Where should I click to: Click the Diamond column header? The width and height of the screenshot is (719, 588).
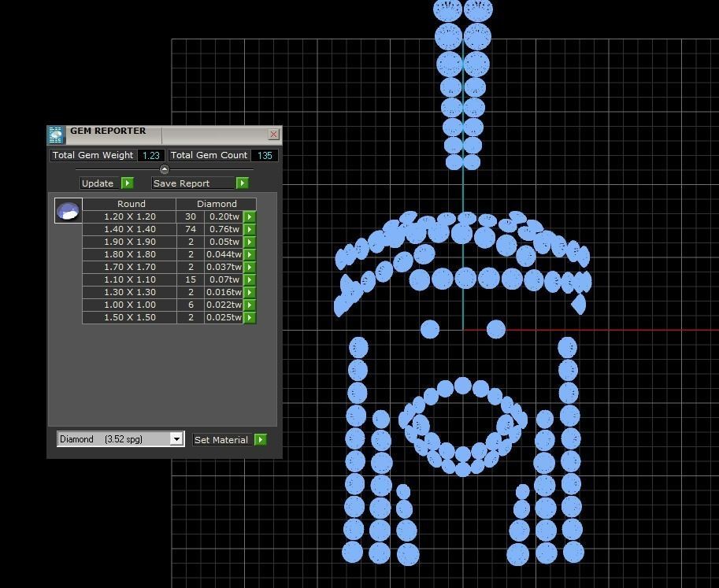(x=217, y=204)
